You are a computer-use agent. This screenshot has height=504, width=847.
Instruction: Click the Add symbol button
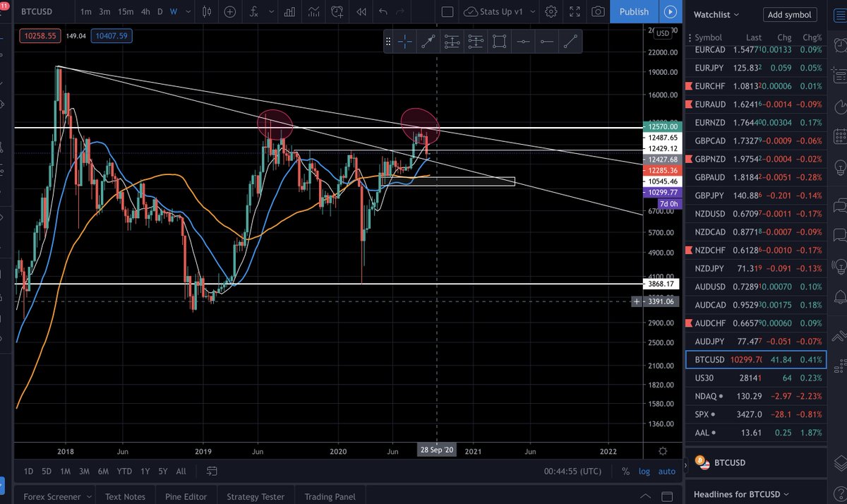pos(789,14)
